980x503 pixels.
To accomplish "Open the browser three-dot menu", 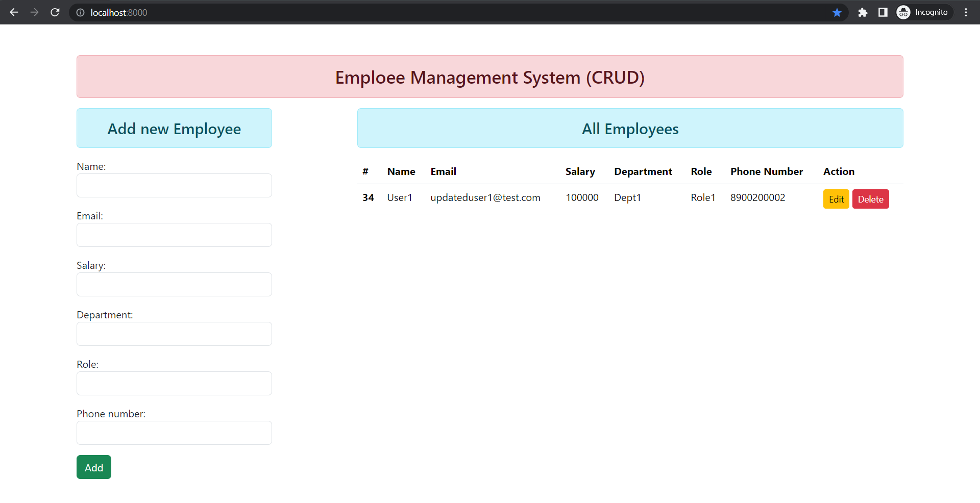I will [966, 12].
